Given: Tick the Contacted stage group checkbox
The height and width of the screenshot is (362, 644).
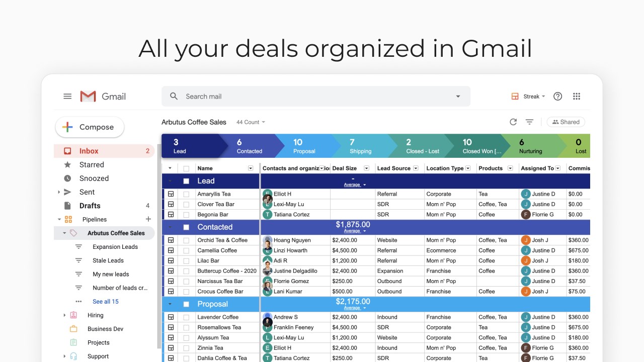Looking at the screenshot, I should coord(186,227).
